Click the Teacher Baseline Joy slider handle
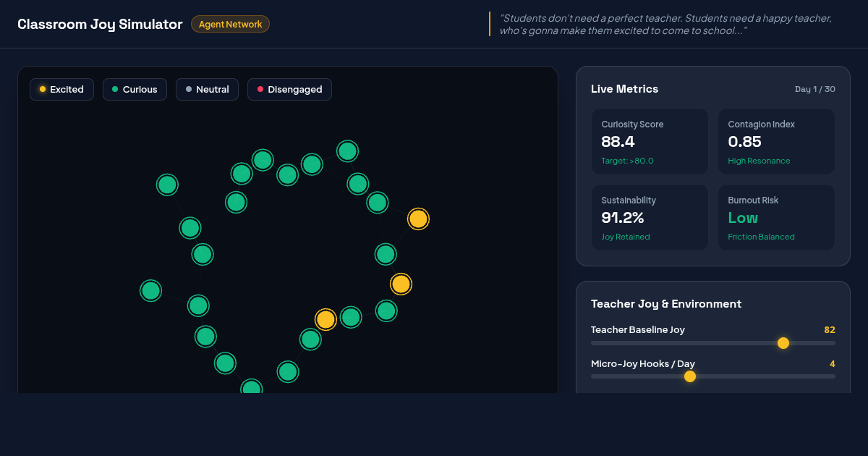 783,343
